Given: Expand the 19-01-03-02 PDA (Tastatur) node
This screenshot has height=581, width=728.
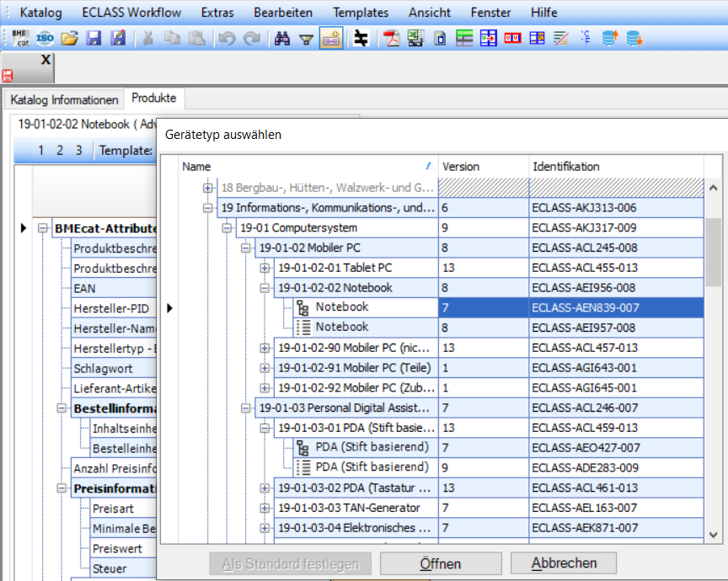Looking at the screenshot, I should tap(265, 487).
